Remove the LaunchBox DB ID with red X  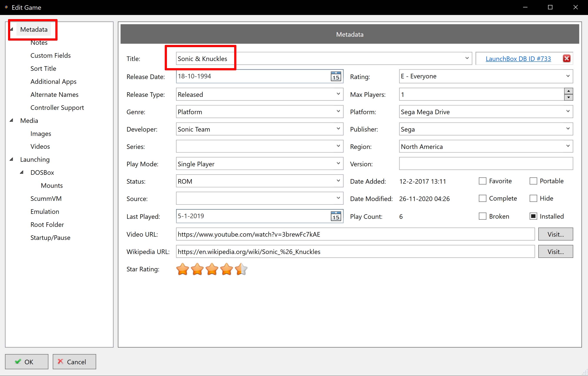click(x=567, y=59)
